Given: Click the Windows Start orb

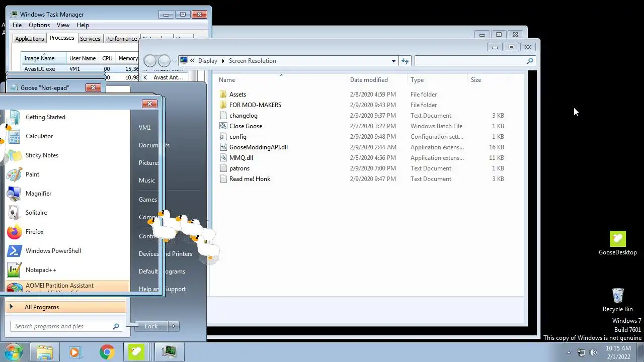Looking at the screenshot, I should (x=13, y=352).
